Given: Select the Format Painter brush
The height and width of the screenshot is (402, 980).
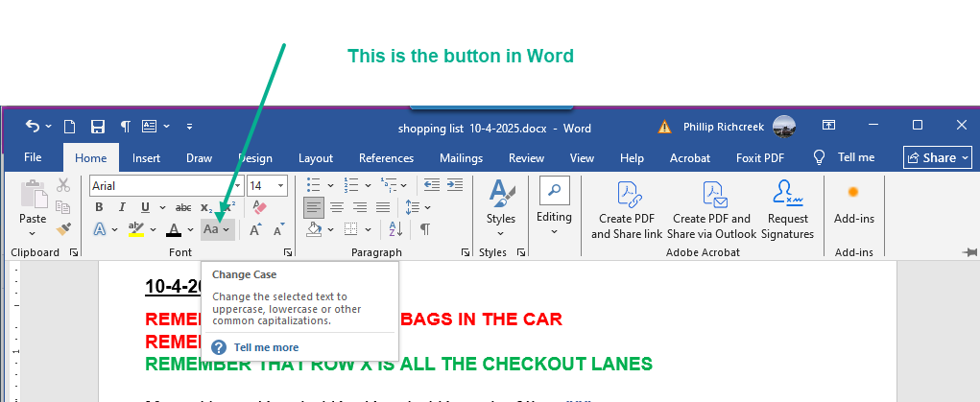Looking at the screenshot, I should [63, 229].
